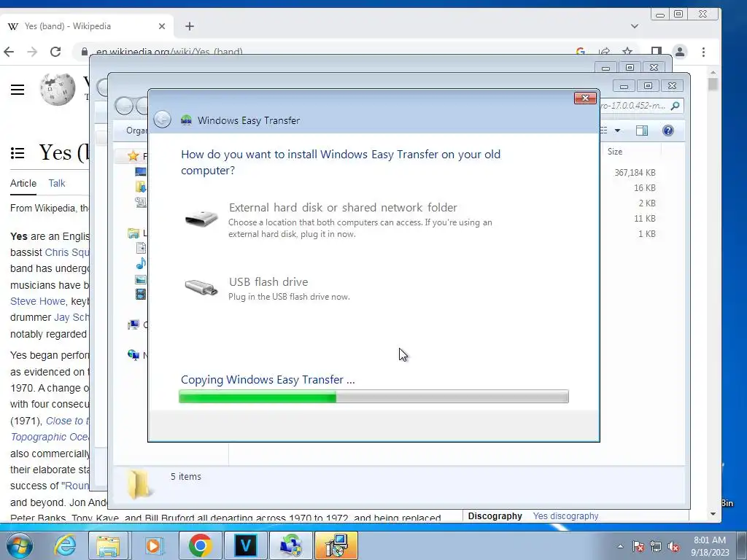Toggle Wikipedia table of contents icon
747x560 pixels.
[18, 153]
